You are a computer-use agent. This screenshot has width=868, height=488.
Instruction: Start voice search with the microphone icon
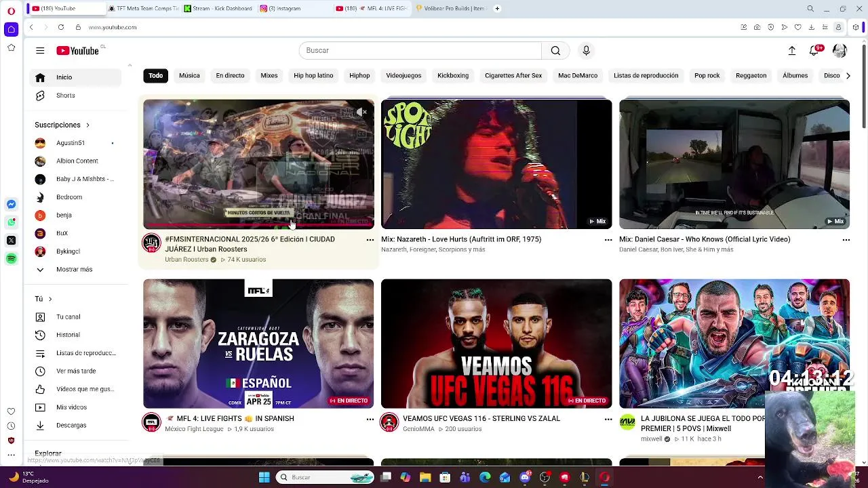pos(587,51)
